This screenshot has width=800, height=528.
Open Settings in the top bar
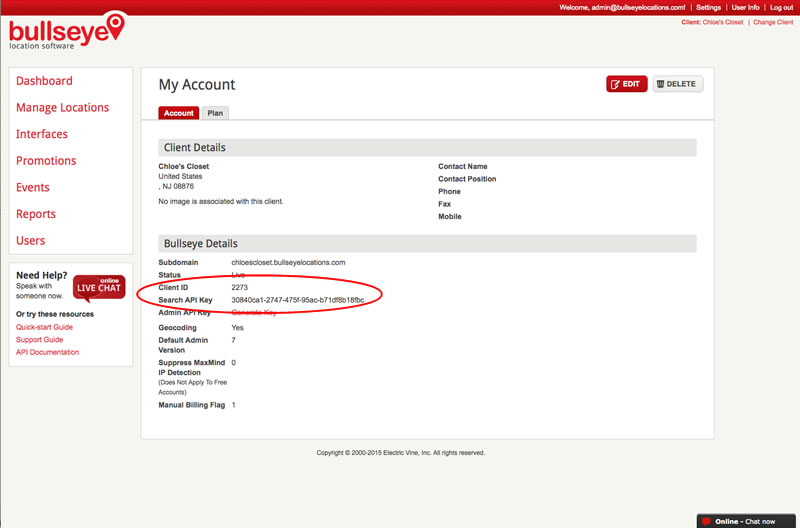click(x=708, y=7)
